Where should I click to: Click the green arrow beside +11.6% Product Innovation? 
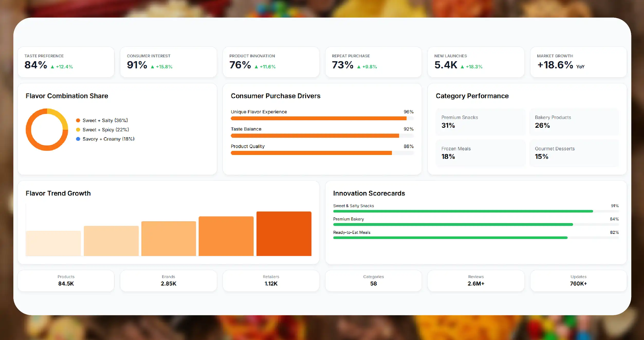(256, 67)
